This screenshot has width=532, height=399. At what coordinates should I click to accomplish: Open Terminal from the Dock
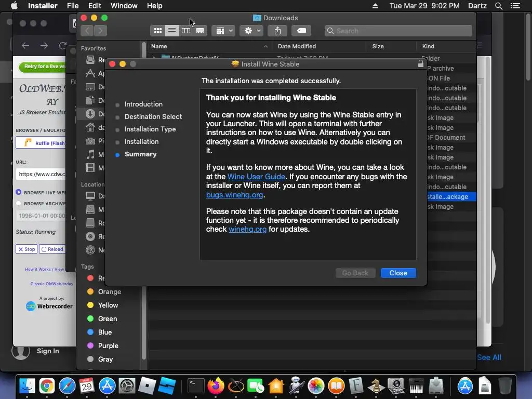click(x=196, y=386)
